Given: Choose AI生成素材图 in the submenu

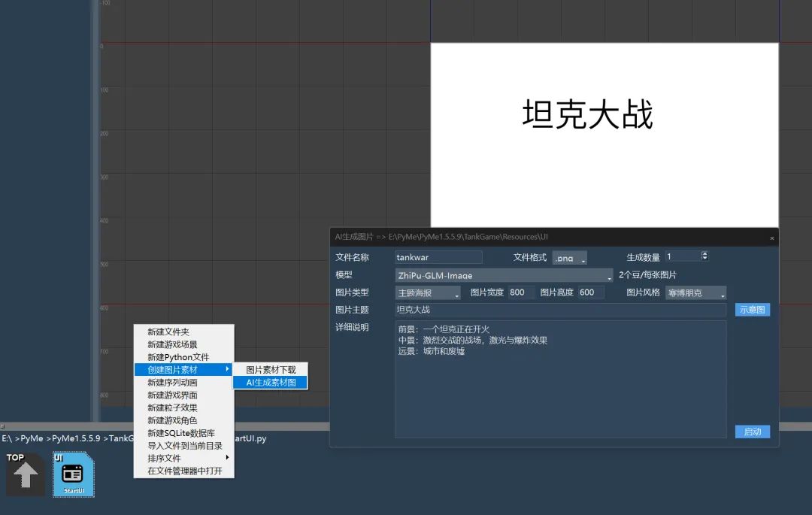Looking at the screenshot, I should point(271,383).
